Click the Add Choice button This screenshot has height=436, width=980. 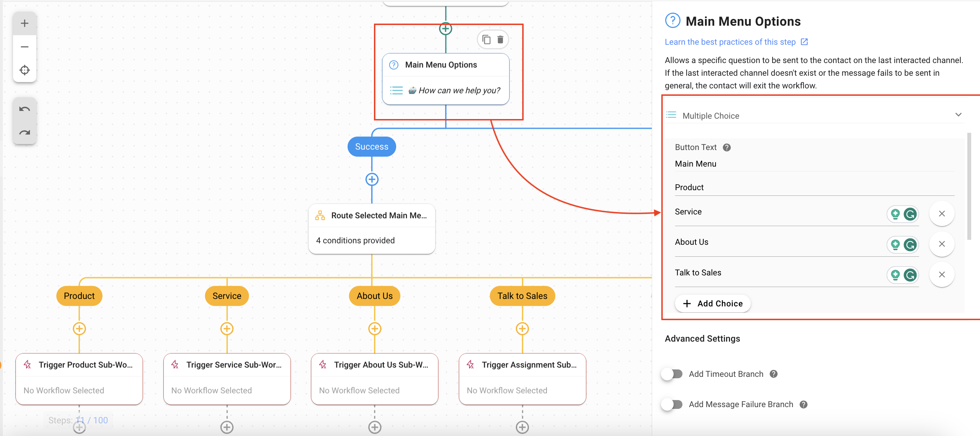tap(713, 304)
